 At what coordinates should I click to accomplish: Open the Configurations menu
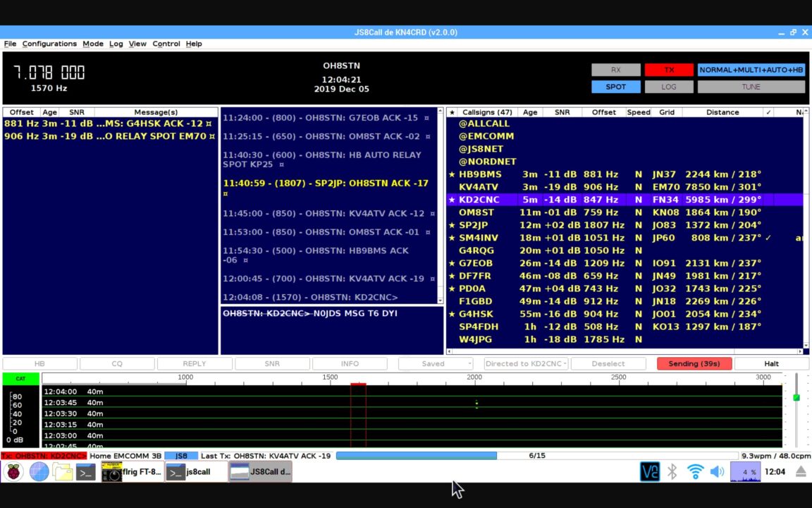pos(49,44)
